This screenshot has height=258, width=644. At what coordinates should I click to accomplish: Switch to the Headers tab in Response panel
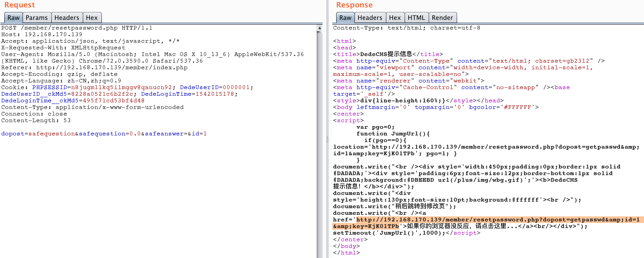coord(370,18)
